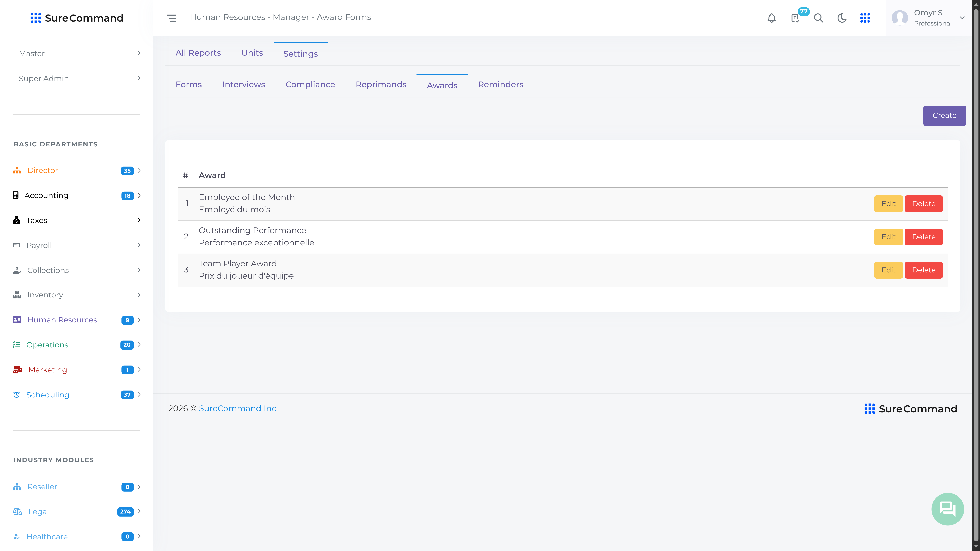Edit the Team Player Award
This screenshot has width=980, height=551.
[x=888, y=270]
